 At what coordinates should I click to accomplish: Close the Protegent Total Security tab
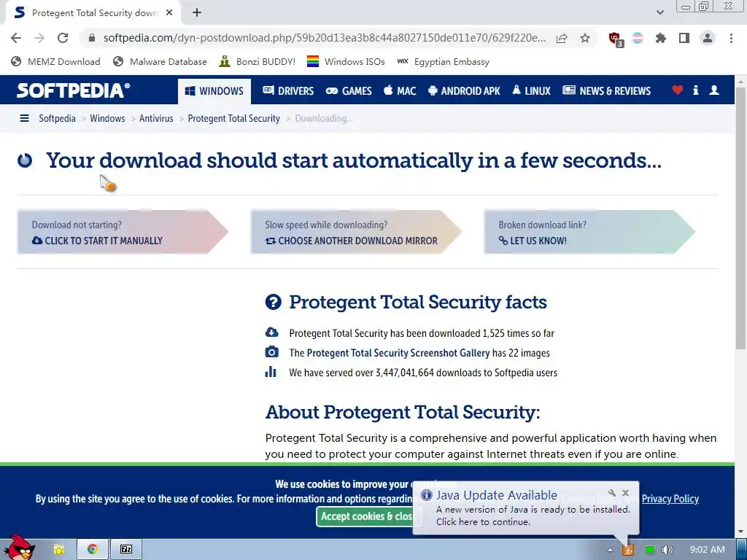[x=169, y=13]
